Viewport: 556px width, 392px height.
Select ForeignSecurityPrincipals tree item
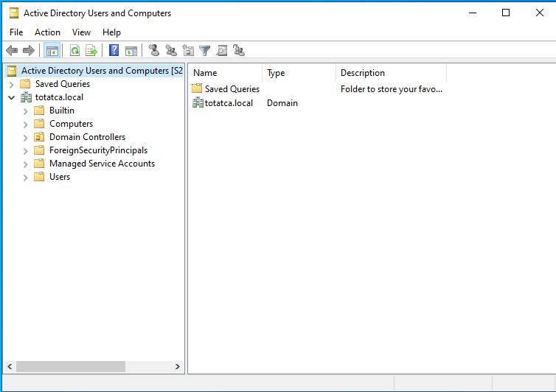pos(98,150)
